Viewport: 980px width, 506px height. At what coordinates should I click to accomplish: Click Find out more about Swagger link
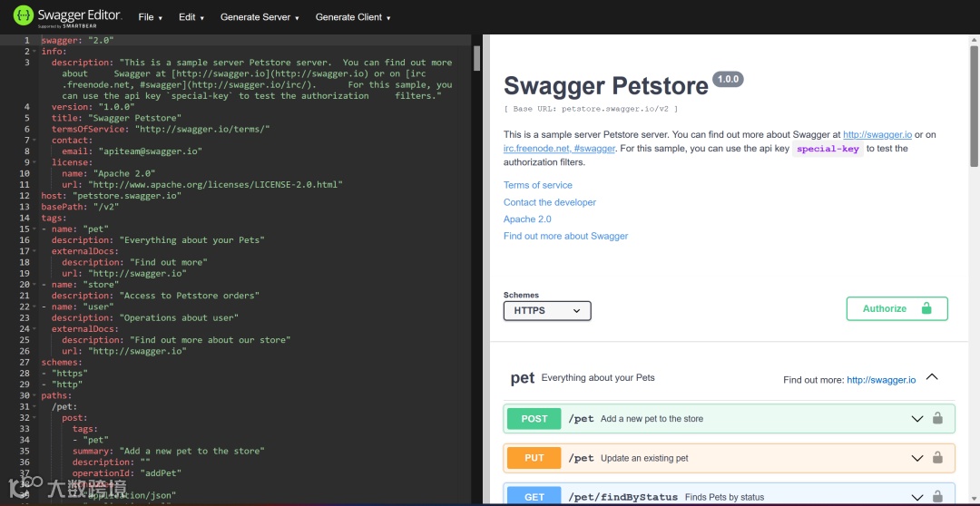[565, 236]
